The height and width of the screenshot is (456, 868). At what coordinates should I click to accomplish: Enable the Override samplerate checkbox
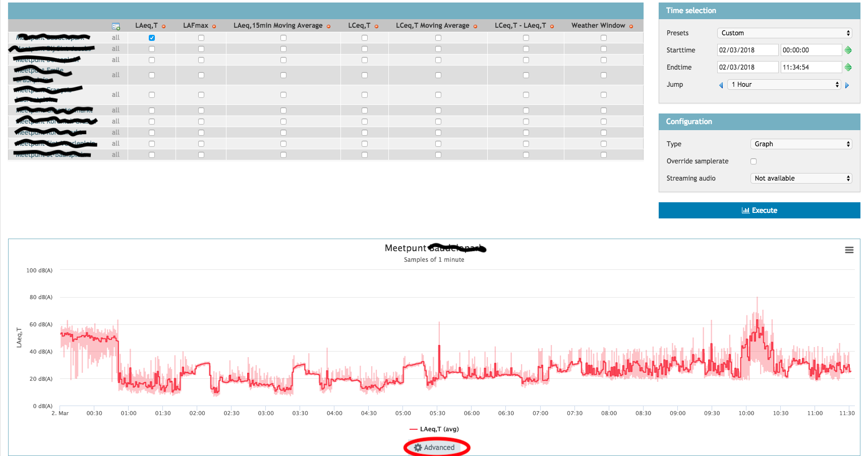click(754, 161)
